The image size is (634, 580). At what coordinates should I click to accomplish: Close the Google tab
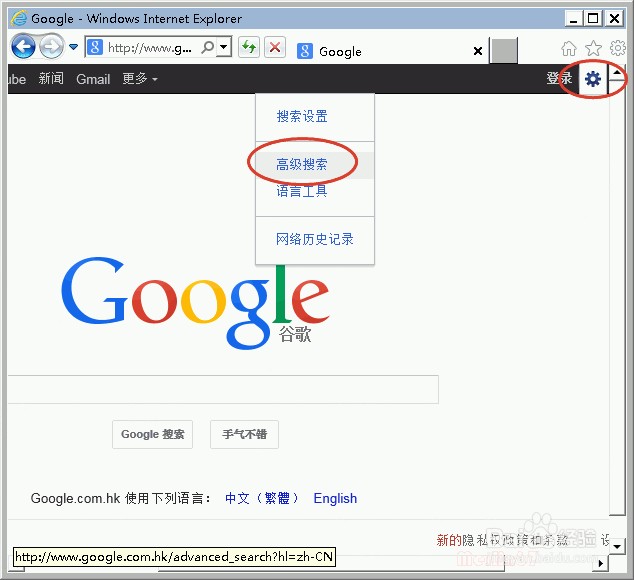pos(478,51)
